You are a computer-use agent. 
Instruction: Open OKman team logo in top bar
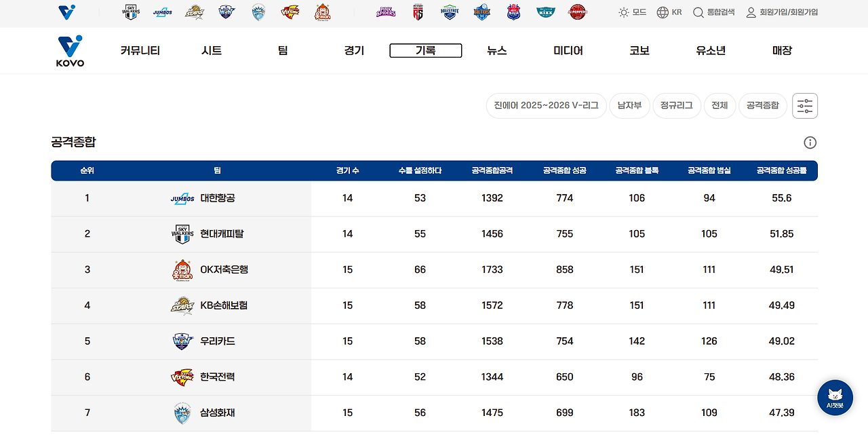[323, 12]
